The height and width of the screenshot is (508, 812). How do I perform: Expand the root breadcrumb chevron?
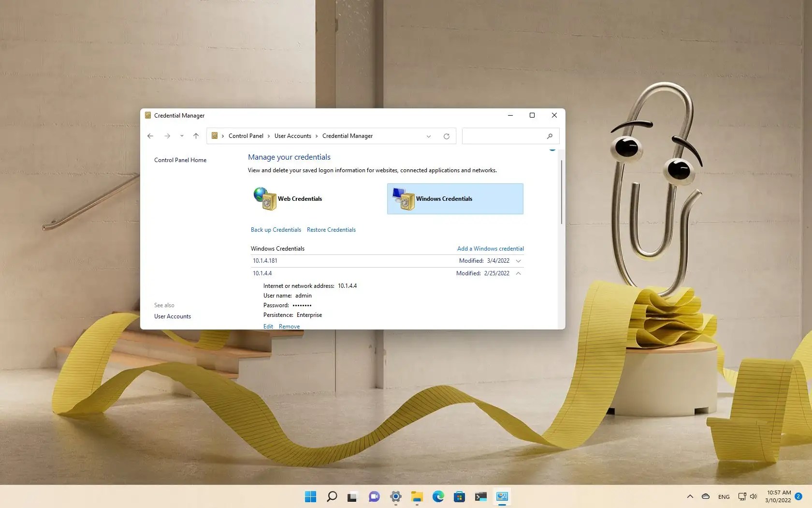pyautogui.click(x=223, y=136)
